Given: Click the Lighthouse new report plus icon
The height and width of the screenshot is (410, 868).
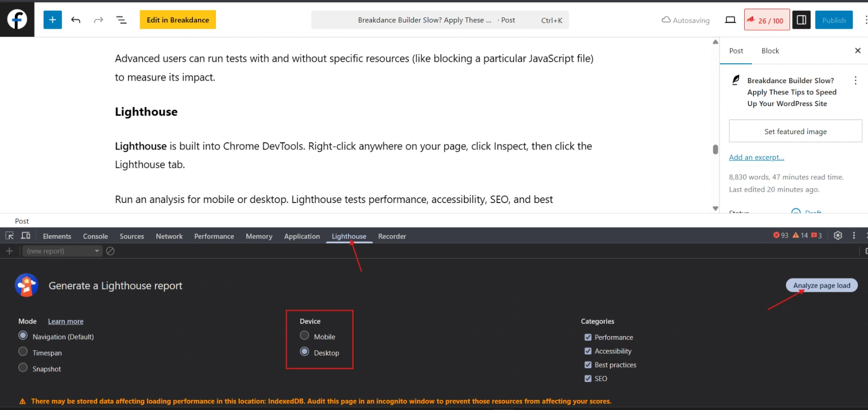Looking at the screenshot, I should tap(9, 251).
